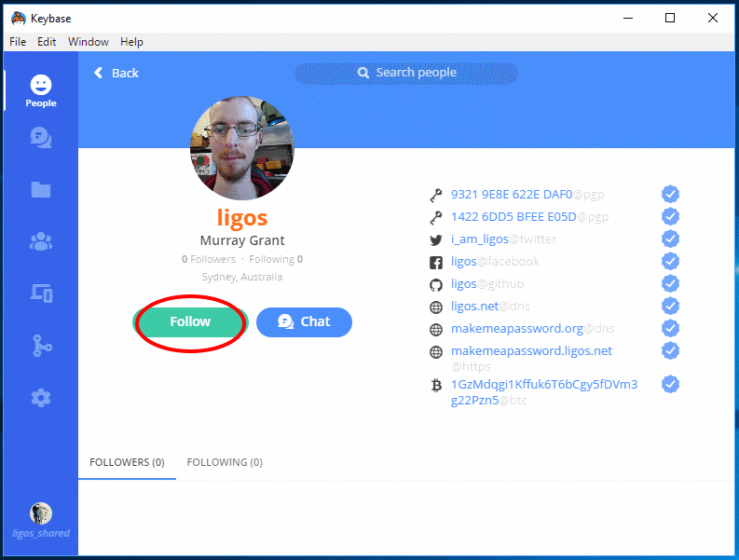Image resolution: width=739 pixels, height=560 pixels.
Task: Go back using the Back arrow
Action: pyautogui.click(x=116, y=73)
